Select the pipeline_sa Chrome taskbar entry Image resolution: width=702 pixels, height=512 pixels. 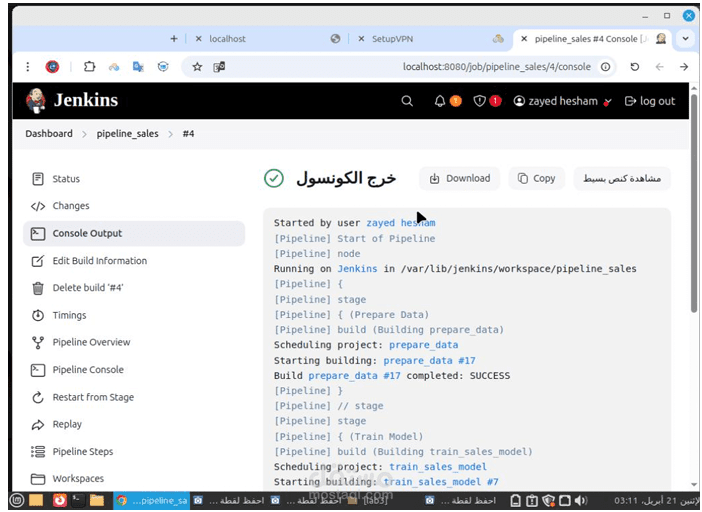pos(152,500)
